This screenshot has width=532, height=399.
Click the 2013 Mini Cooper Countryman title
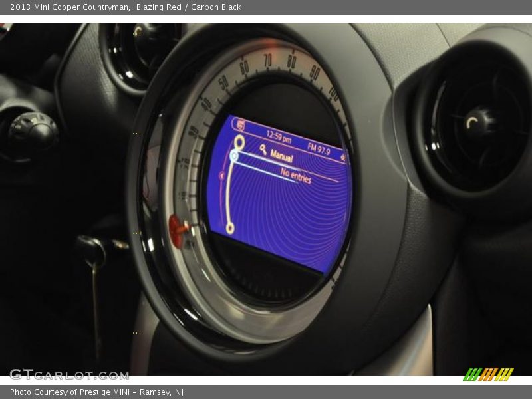[70, 7]
